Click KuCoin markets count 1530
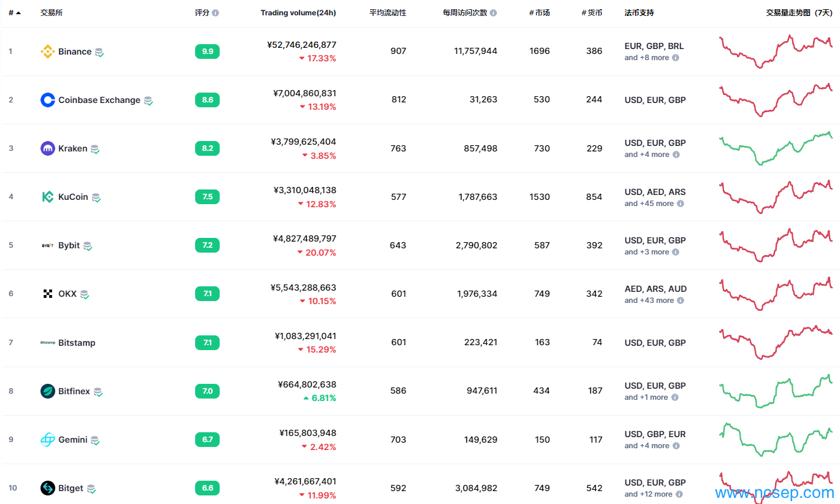The height and width of the screenshot is (504, 840). [x=539, y=197]
